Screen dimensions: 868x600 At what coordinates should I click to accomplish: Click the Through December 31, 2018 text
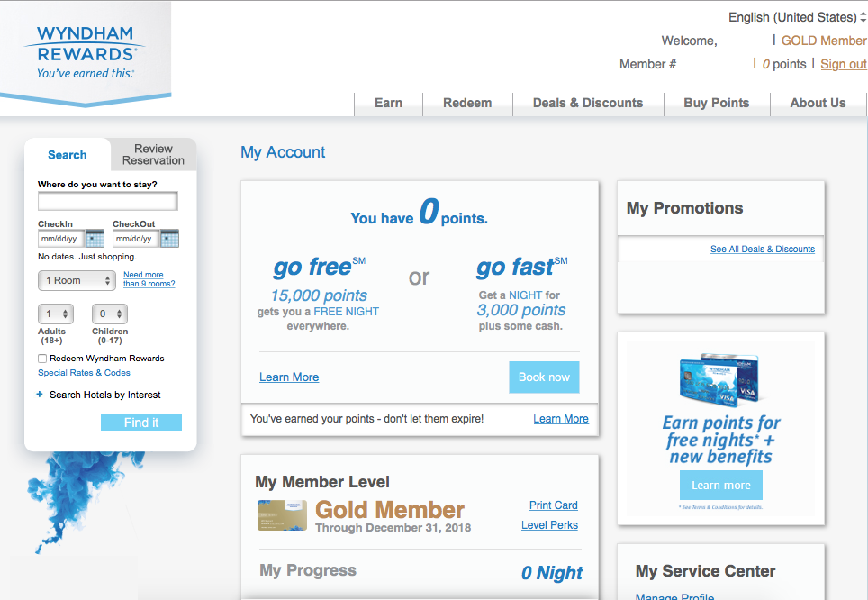[393, 528]
